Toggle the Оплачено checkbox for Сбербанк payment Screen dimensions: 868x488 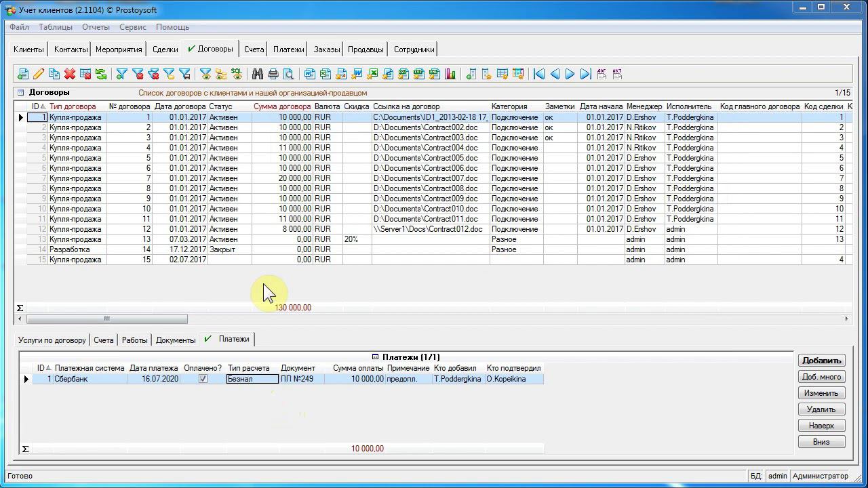[x=203, y=379]
